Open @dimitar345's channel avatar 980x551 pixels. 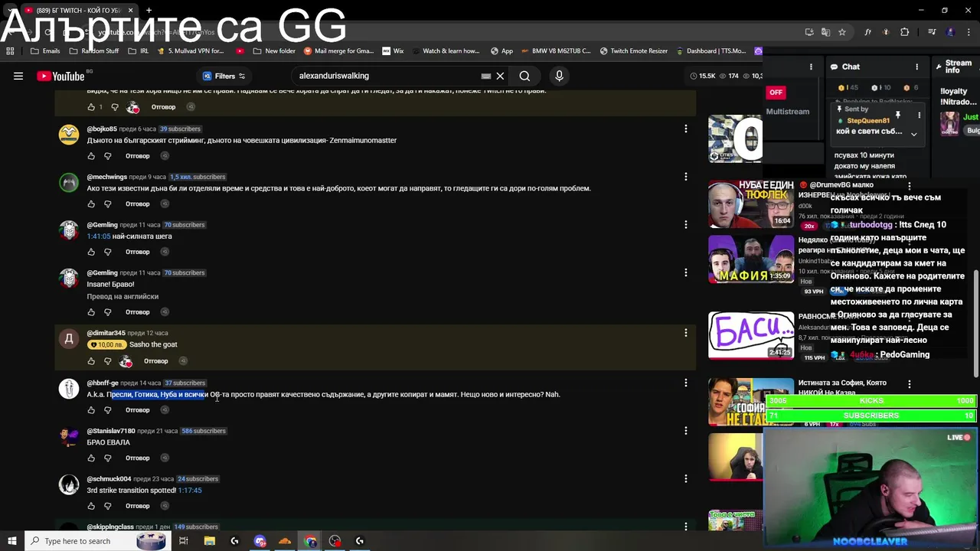[69, 339]
